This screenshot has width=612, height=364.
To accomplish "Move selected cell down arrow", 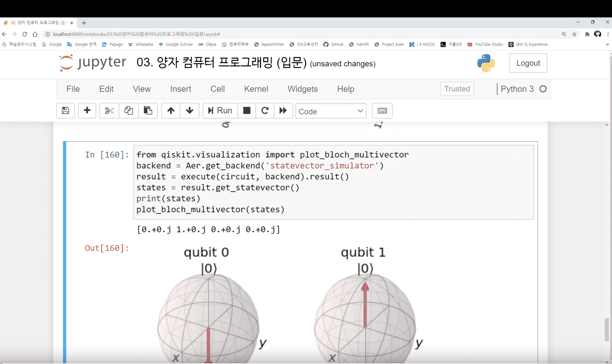I will [189, 111].
